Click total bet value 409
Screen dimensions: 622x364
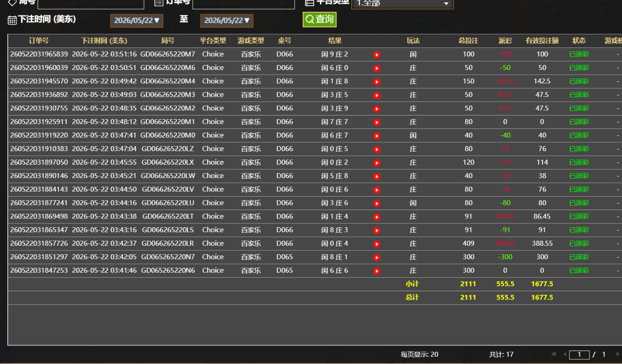click(469, 243)
